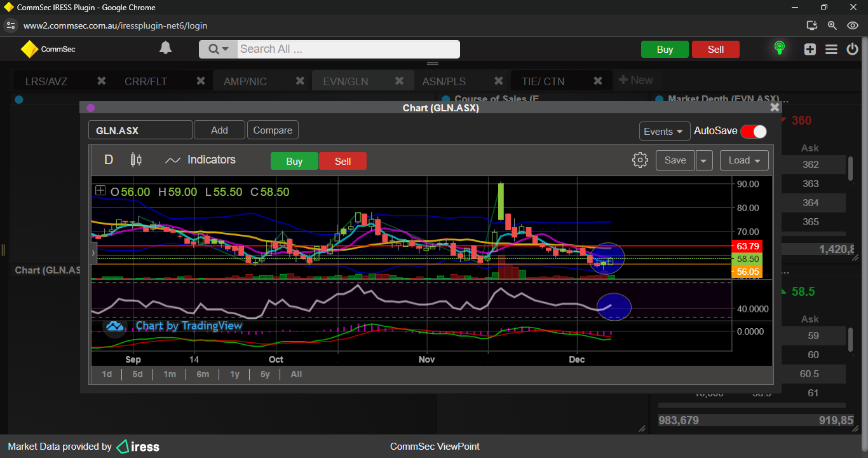Click the GLN.ASX symbol input field
This screenshot has width=868, height=458.
(140, 130)
